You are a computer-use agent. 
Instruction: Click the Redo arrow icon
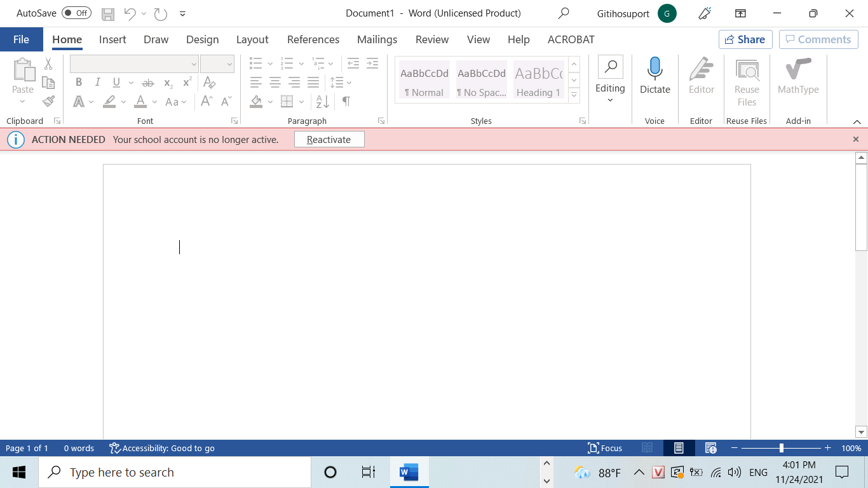click(161, 13)
